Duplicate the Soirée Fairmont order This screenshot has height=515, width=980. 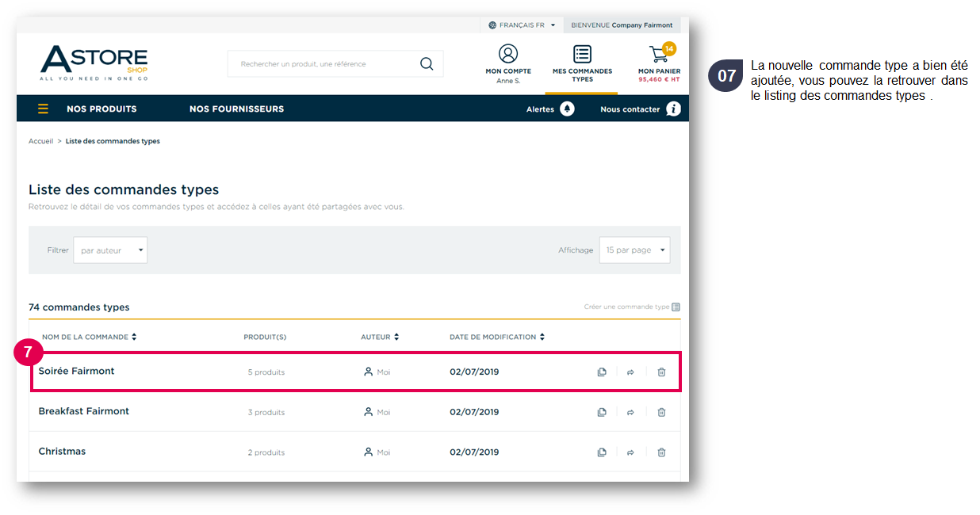point(602,372)
